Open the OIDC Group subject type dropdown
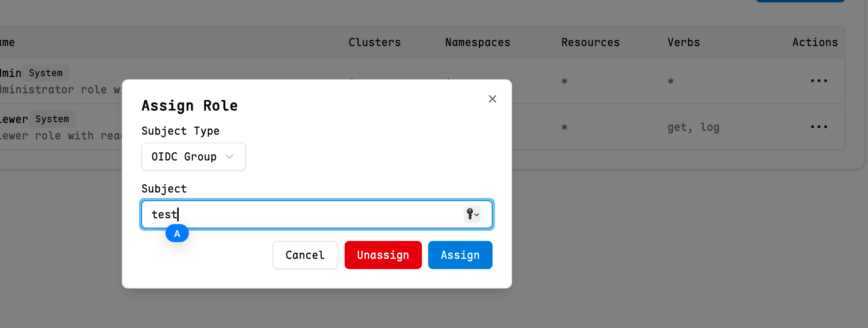This screenshot has height=328, width=868. pos(193,157)
